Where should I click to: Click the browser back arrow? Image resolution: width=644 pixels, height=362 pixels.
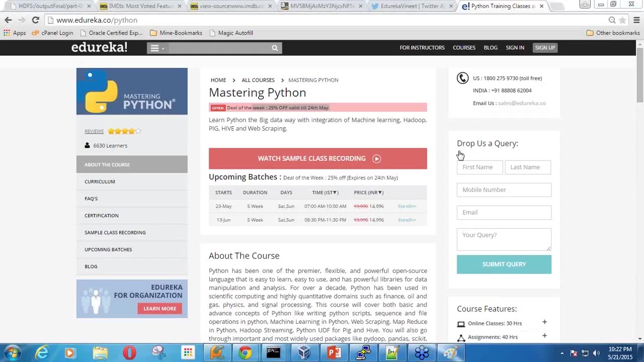[8, 20]
